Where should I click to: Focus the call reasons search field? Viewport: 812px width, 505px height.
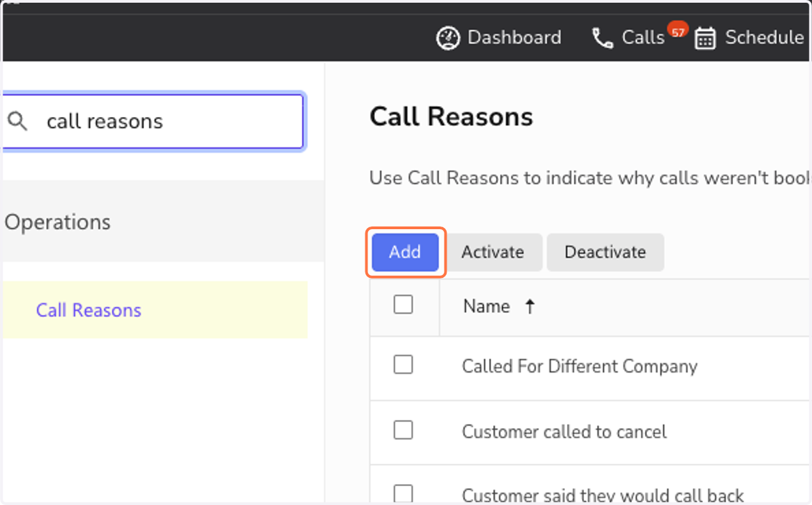154,122
